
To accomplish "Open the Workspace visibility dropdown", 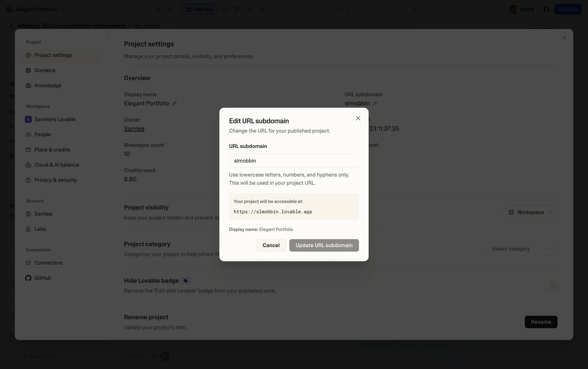I will click(x=530, y=212).
